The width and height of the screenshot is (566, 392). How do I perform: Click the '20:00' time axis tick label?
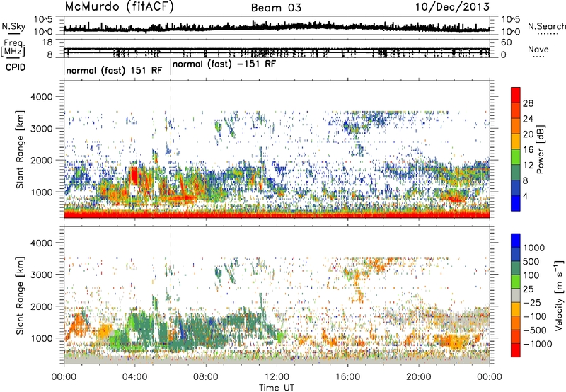418,377
